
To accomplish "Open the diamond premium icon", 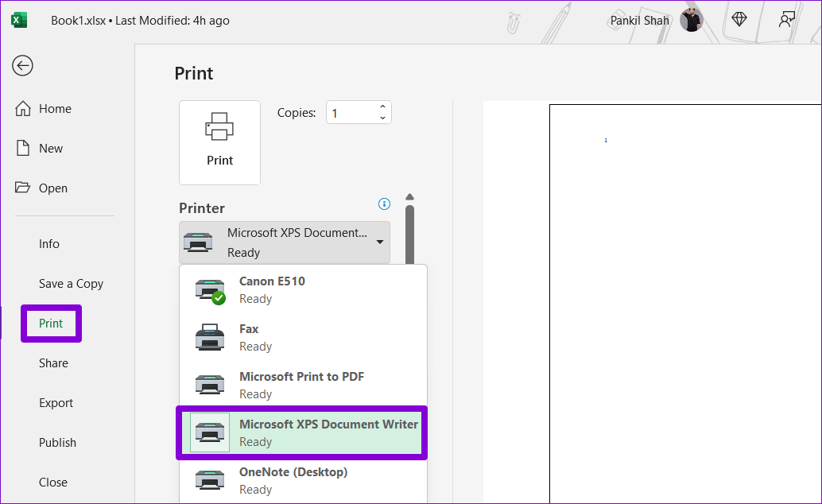I will 739,20.
